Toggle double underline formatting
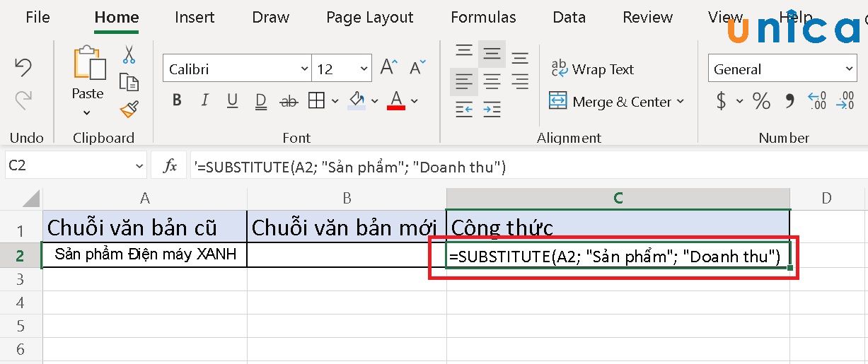Screen dimensions: 868x364 (260, 101)
